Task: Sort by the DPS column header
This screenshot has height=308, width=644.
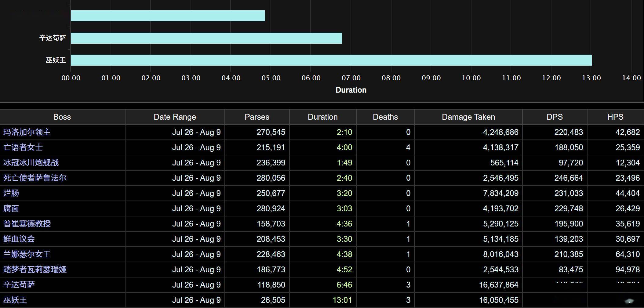Action: tap(555, 117)
